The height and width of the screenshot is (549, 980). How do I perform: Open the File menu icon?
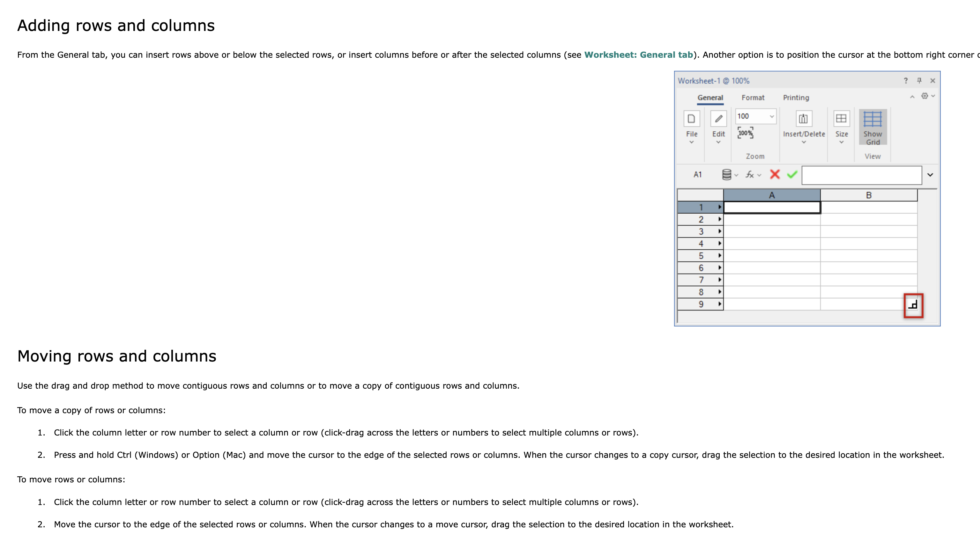[691, 119]
